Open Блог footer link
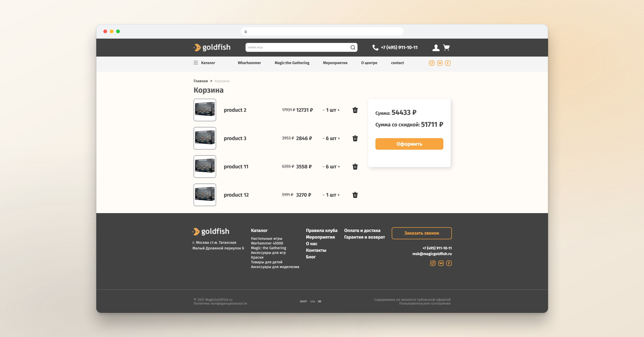Viewport: 644px width, 337px height. click(x=311, y=257)
